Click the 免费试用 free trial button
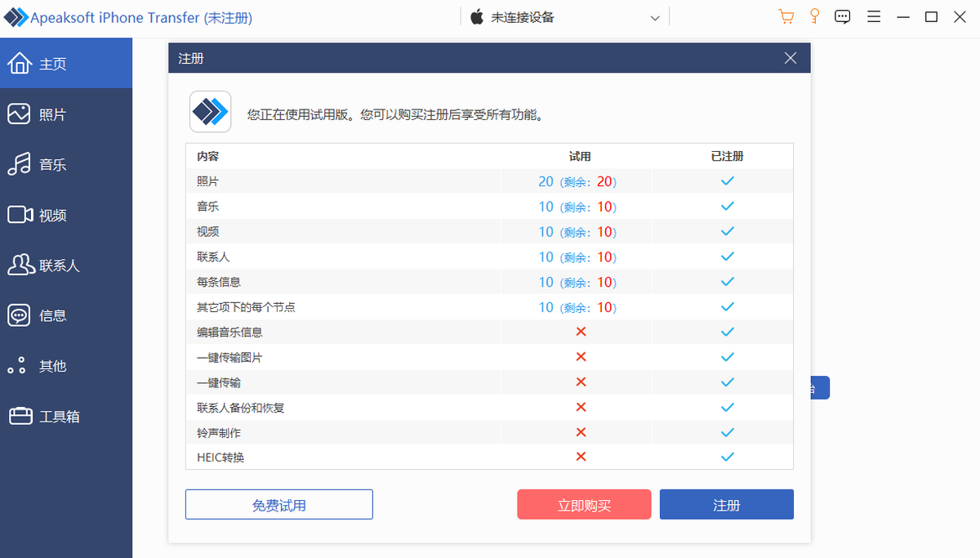The height and width of the screenshot is (558, 980). click(x=279, y=505)
